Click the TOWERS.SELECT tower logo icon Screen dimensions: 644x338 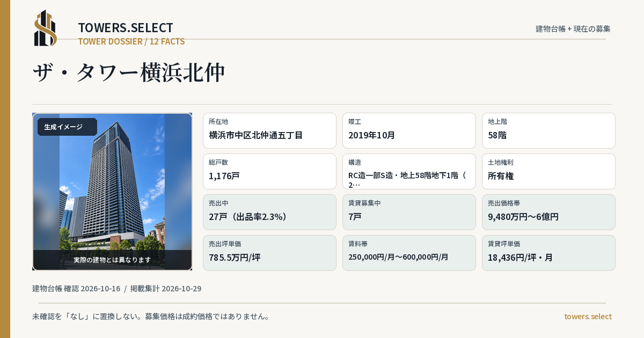click(x=46, y=28)
